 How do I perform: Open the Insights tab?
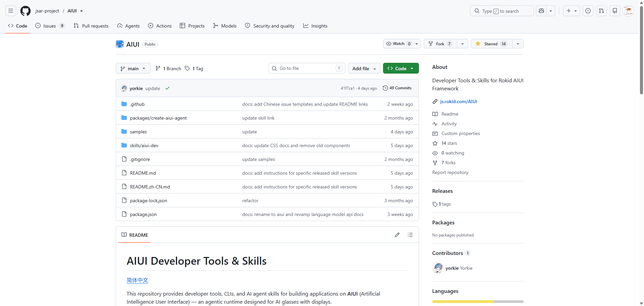coord(315,26)
